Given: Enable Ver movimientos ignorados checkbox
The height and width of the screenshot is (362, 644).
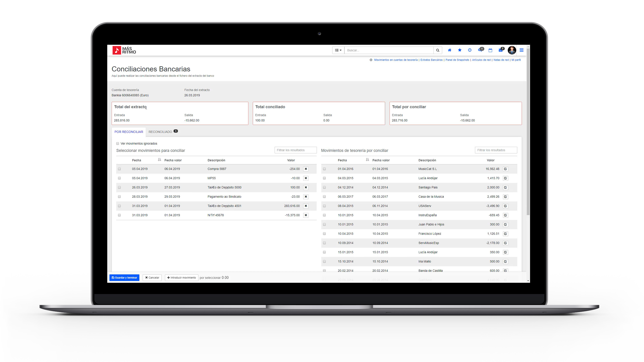Looking at the screenshot, I should pos(118,144).
